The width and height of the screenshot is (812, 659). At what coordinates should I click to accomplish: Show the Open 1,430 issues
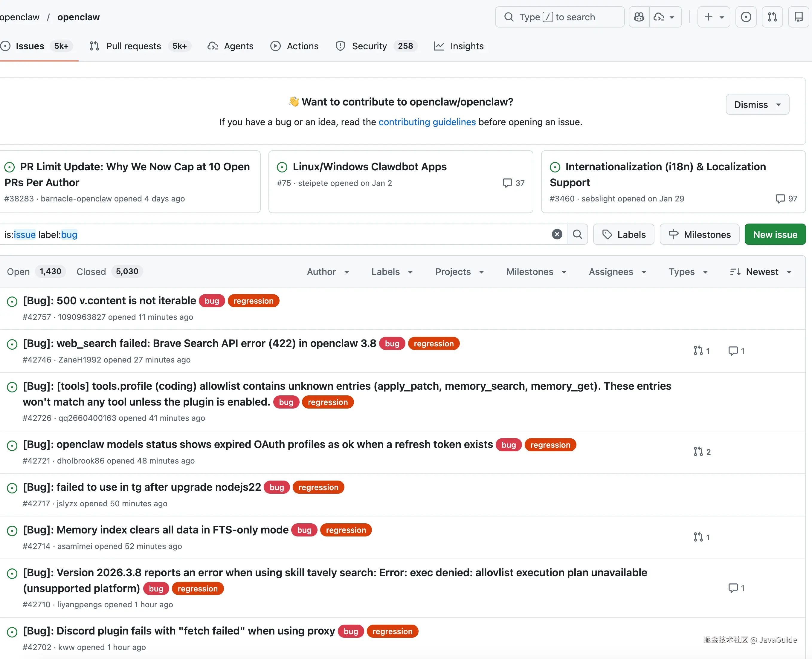[x=36, y=271]
